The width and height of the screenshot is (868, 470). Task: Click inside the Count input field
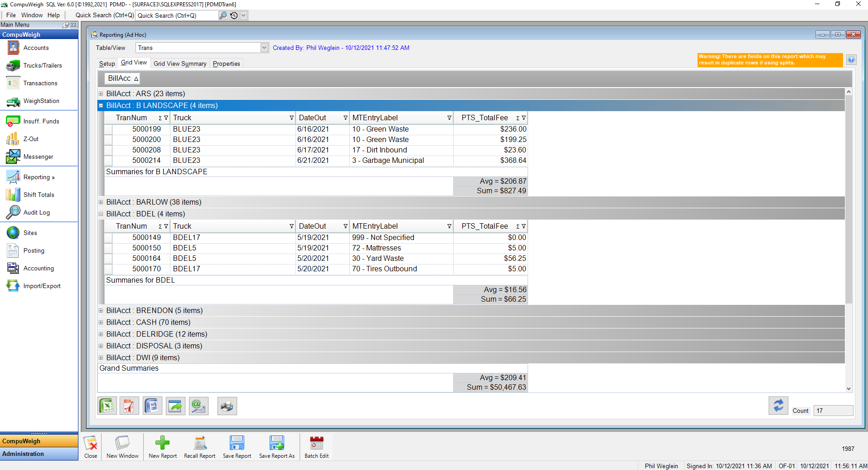[x=833, y=411]
